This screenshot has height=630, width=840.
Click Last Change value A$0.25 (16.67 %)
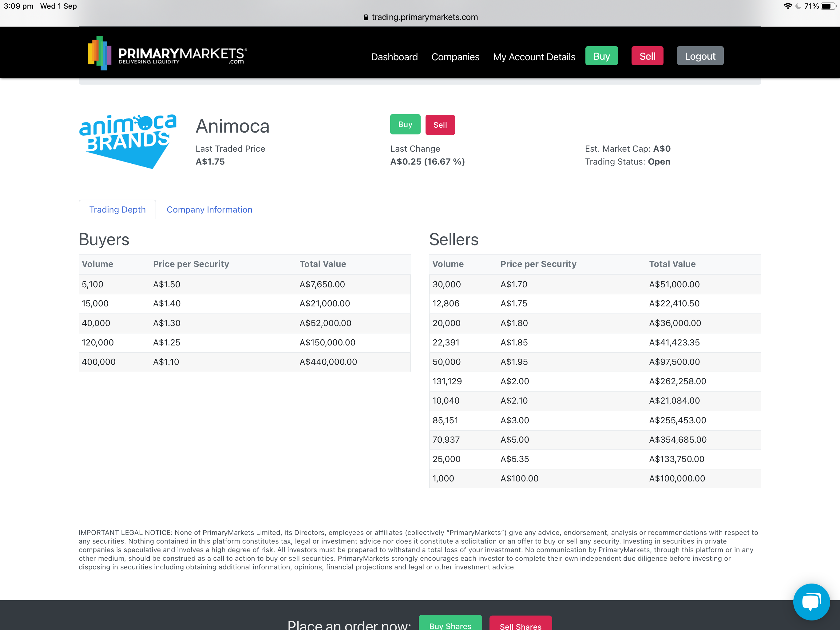coord(427,161)
